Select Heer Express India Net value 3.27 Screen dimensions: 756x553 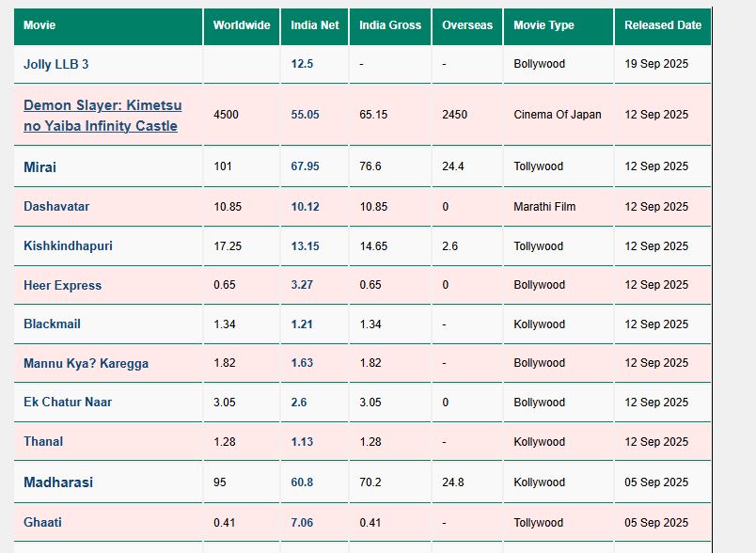[302, 285]
